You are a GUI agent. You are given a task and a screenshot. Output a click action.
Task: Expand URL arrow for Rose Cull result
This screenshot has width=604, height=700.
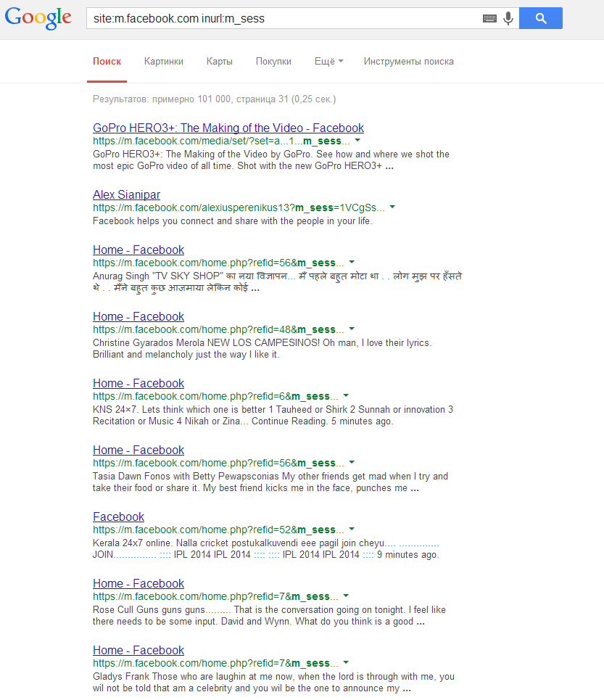coord(346,596)
